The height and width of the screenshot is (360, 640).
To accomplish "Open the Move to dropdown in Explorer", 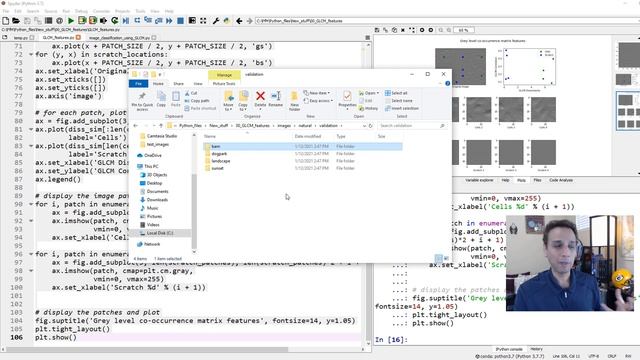I will pos(229,101).
